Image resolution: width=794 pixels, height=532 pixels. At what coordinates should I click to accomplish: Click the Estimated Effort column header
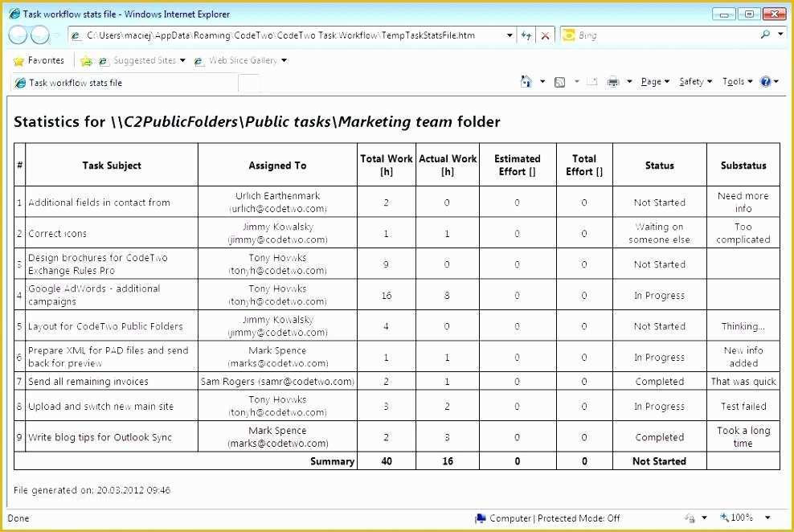click(517, 165)
